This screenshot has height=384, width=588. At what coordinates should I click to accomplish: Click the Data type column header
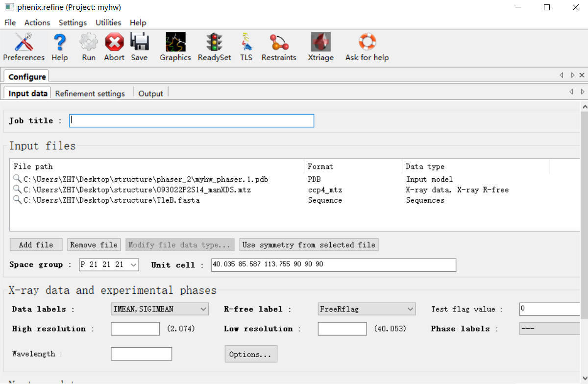(x=475, y=167)
